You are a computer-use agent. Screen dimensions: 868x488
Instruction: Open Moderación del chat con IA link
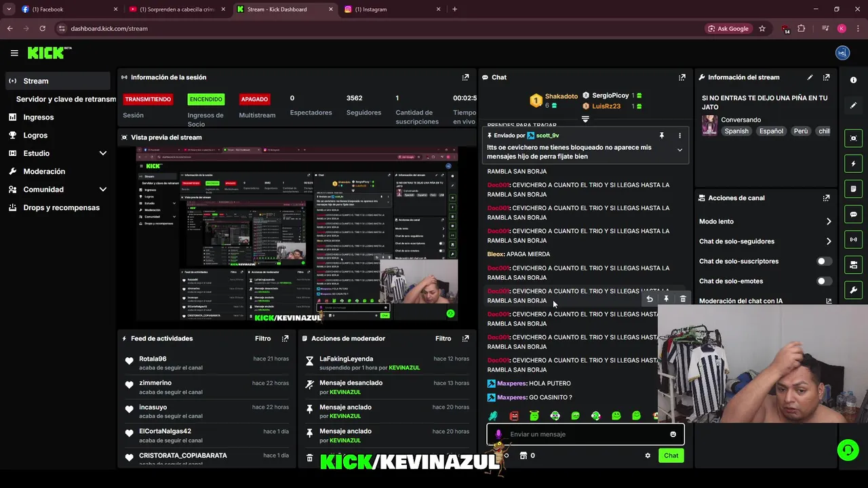click(x=766, y=301)
